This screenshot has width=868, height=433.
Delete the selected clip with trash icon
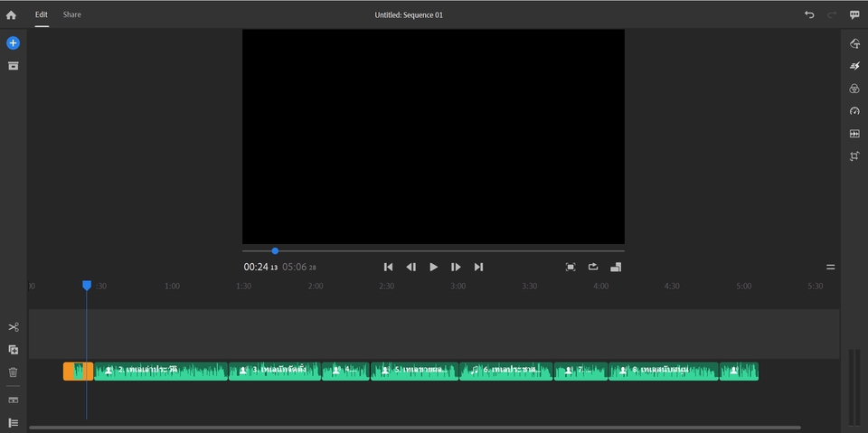tap(14, 372)
